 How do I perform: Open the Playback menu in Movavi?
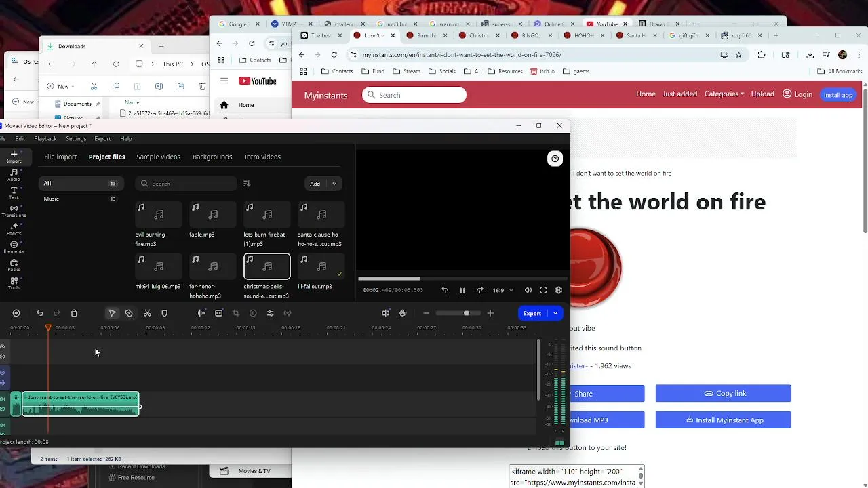45,139
